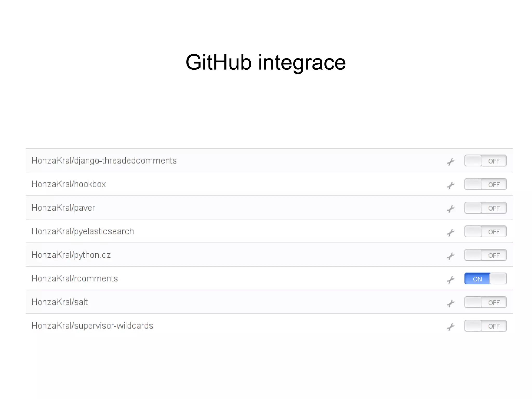Viewport: 532px width, 399px height.
Task: Open settings wrench for HonzaKral/hookbox
Action: 450,185
